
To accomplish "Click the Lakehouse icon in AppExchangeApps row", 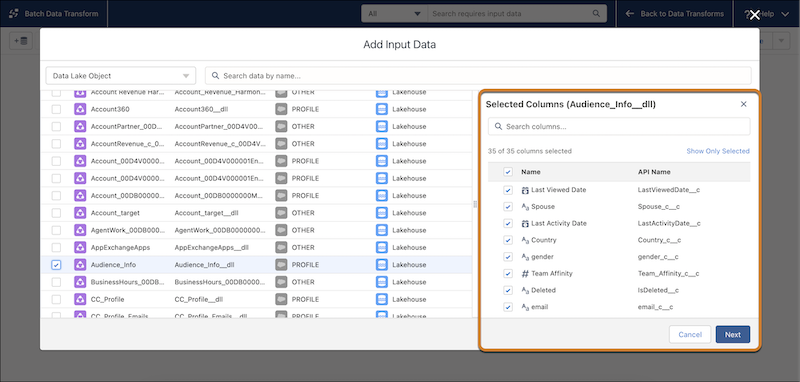I will click(382, 247).
